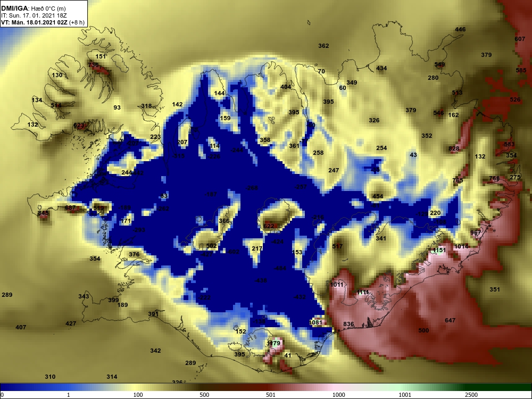This screenshot has height=399, width=532.
Task: Click the map value 687
Action: tap(70, 207)
